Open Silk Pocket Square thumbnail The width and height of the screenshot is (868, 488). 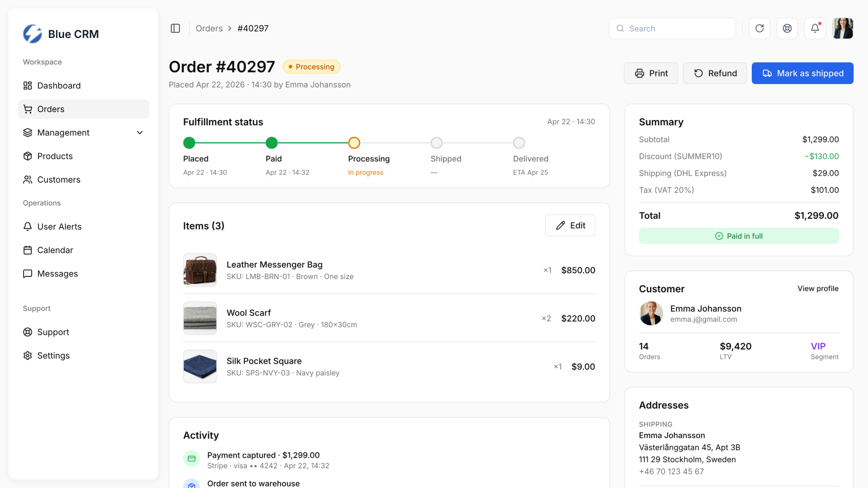200,366
